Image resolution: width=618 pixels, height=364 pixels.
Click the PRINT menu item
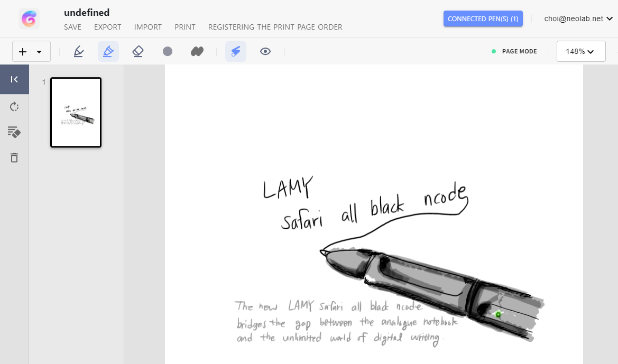pyautogui.click(x=185, y=27)
